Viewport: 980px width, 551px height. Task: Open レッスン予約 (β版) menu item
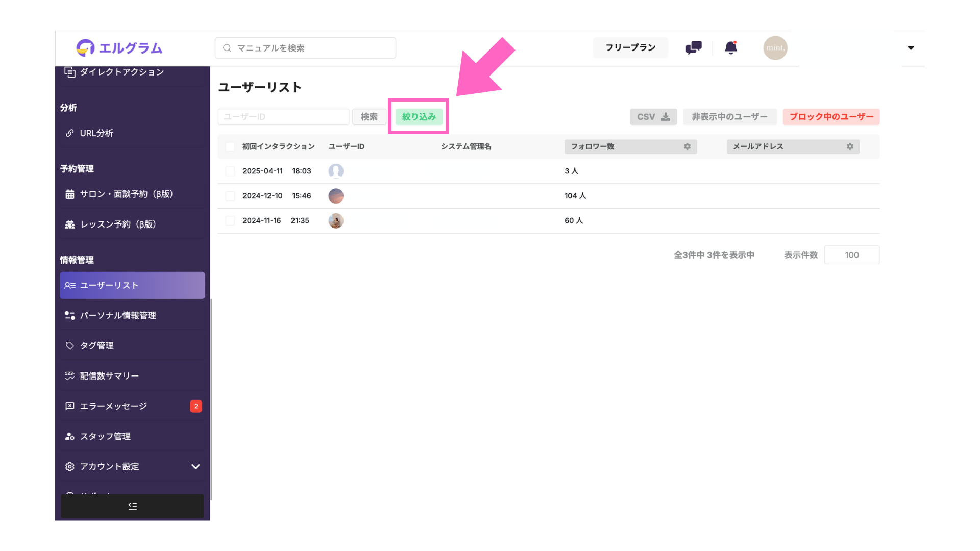coord(132,224)
